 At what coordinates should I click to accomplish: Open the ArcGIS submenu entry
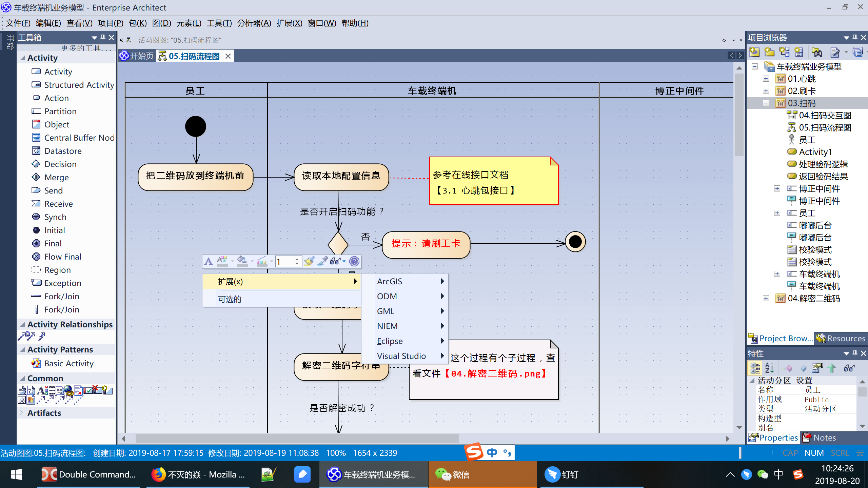(405, 281)
